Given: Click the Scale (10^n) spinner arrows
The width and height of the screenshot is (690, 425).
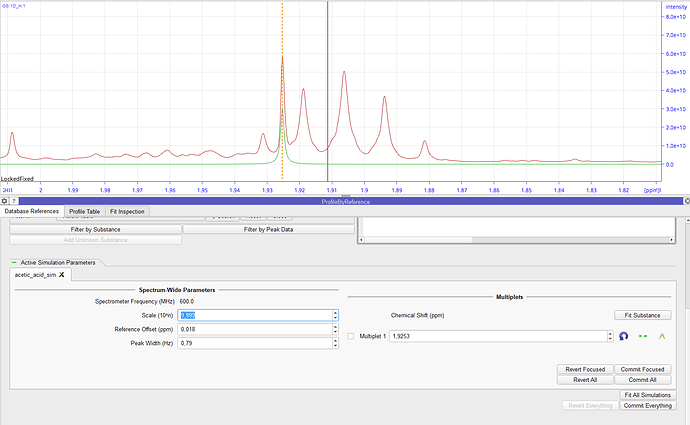Looking at the screenshot, I should pyautogui.click(x=334, y=314).
